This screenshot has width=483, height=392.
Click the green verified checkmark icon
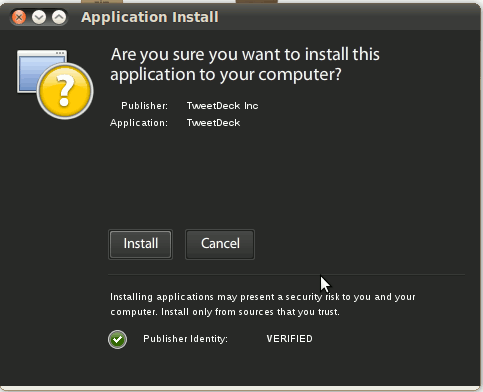click(117, 339)
